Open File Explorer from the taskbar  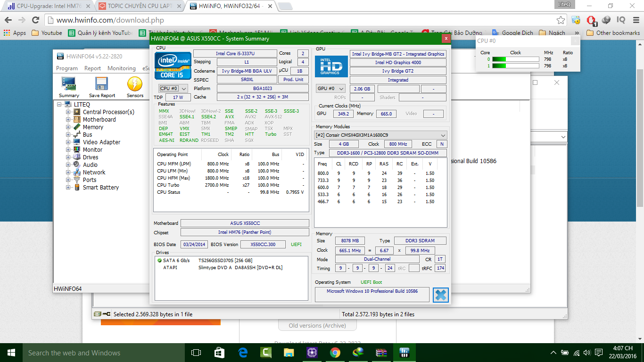coord(289,353)
